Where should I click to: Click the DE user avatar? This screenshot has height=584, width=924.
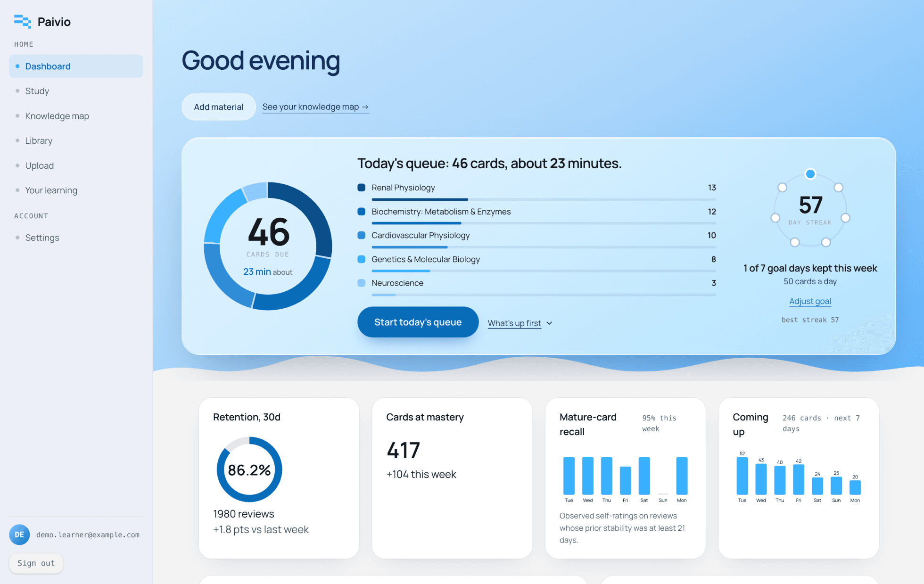(19, 535)
